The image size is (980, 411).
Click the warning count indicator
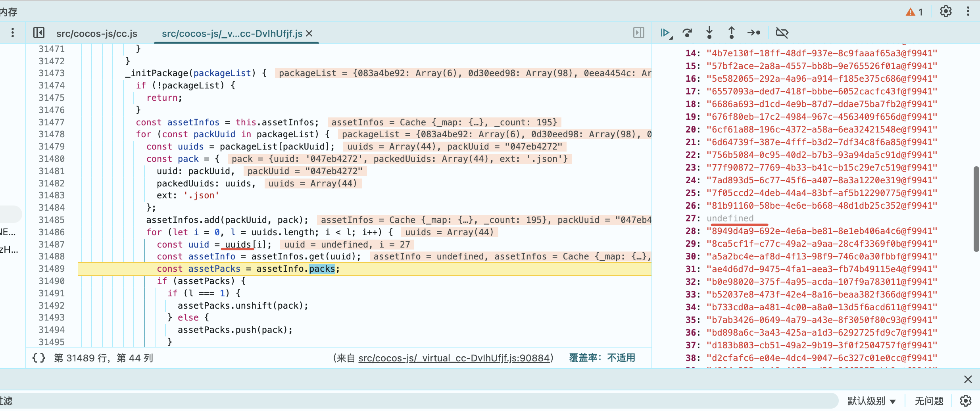(x=914, y=12)
